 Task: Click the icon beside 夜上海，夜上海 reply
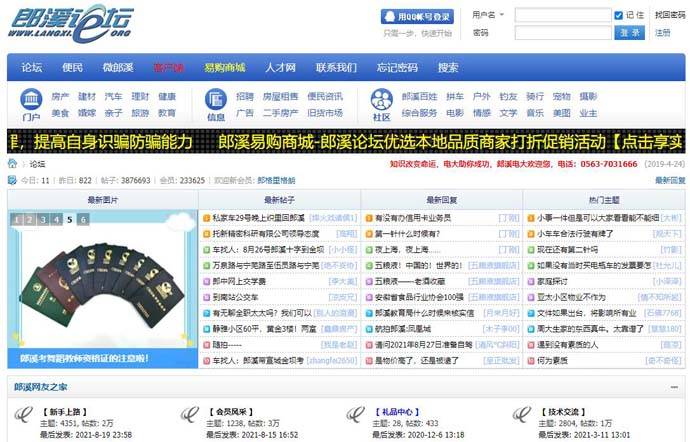tap(369, 250)
